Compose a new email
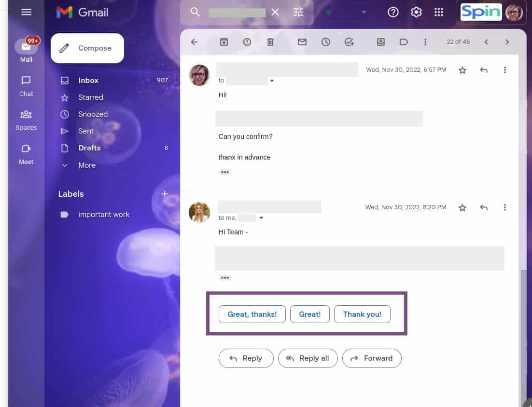Screen dimensions: 532x407 coord(87,48)
